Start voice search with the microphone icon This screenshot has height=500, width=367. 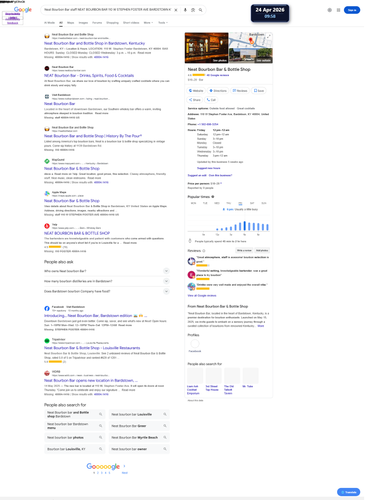(x=185, y=10)
